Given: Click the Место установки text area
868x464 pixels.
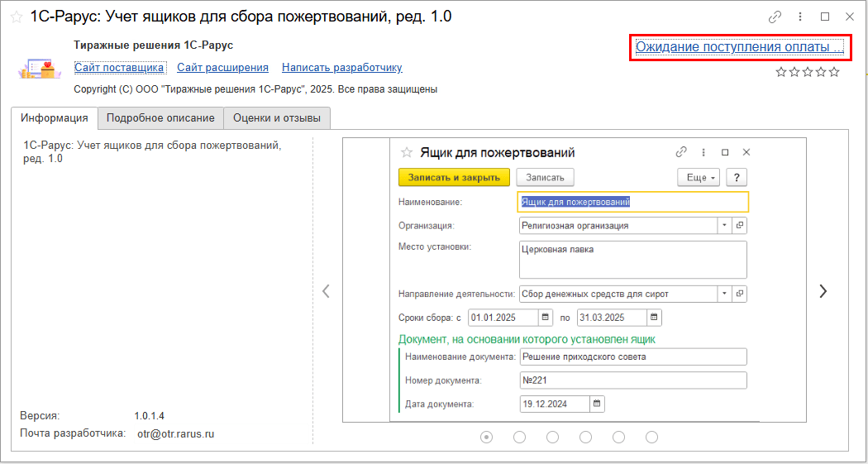Looking at the screenshot, I should pyautogui.click(x=633, y=259).
